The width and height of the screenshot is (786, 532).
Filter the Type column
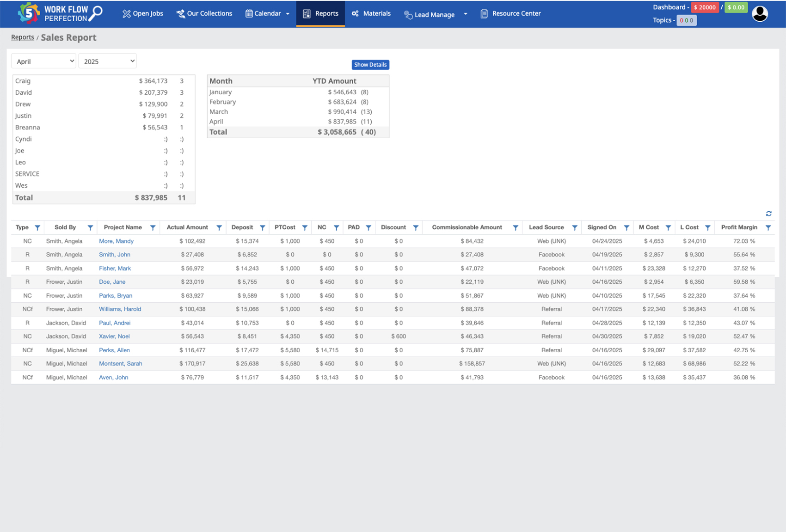pos(37,227)
